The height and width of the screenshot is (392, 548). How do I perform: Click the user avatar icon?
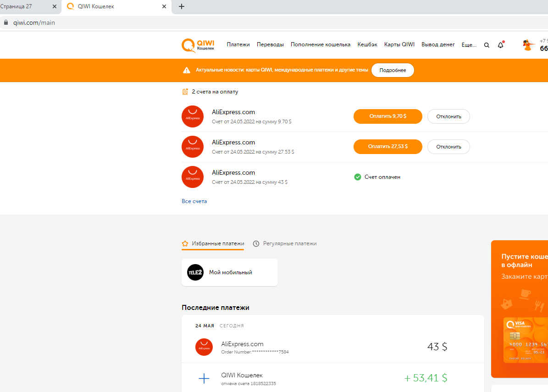pos(528,45)
